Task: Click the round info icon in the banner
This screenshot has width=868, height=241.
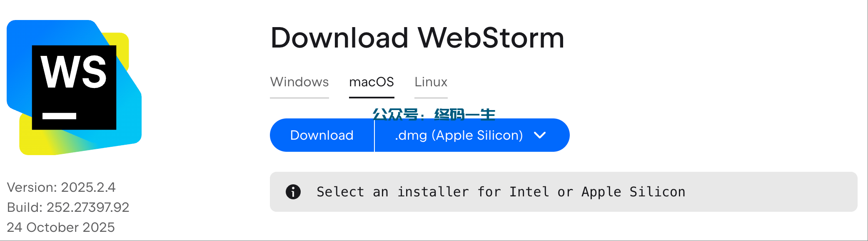Action: pos(293,192)
